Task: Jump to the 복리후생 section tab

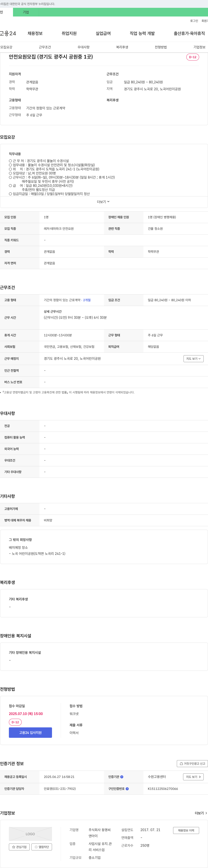Action: (x=122, y=47)
